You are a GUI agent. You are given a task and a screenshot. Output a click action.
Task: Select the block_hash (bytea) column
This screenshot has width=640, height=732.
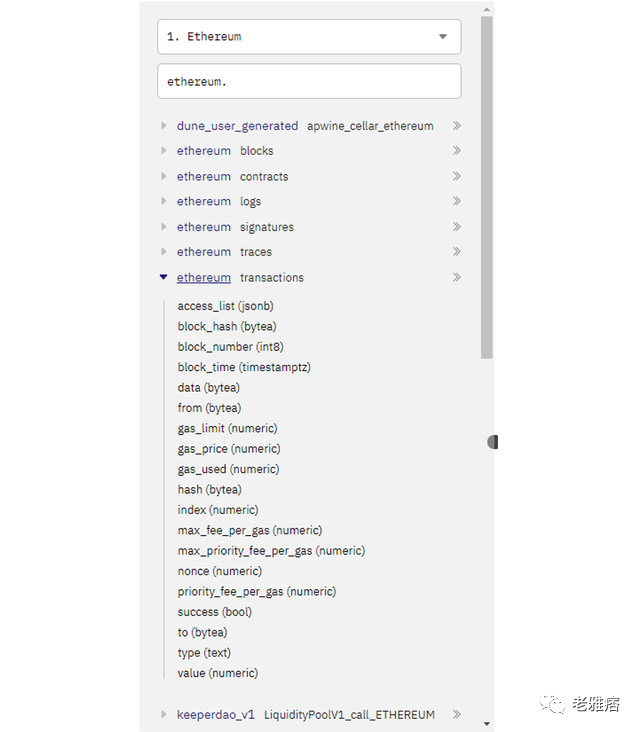(227, 326)
